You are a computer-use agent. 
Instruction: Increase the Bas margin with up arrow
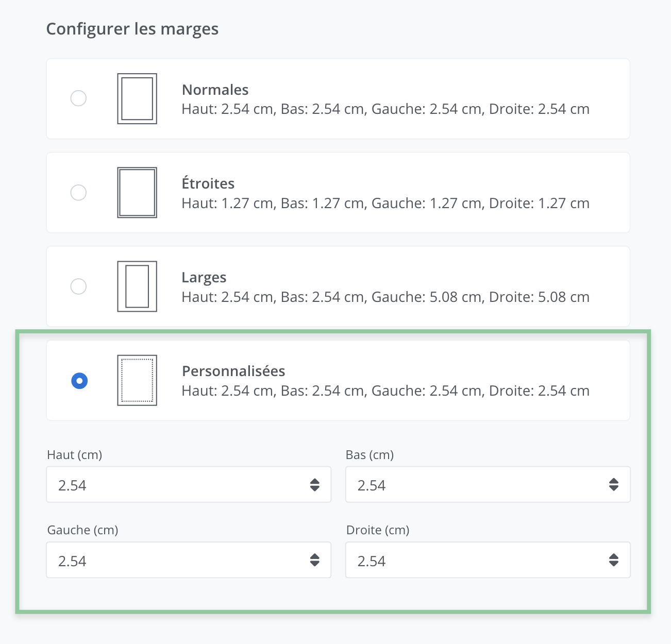[x=614, y=481]
